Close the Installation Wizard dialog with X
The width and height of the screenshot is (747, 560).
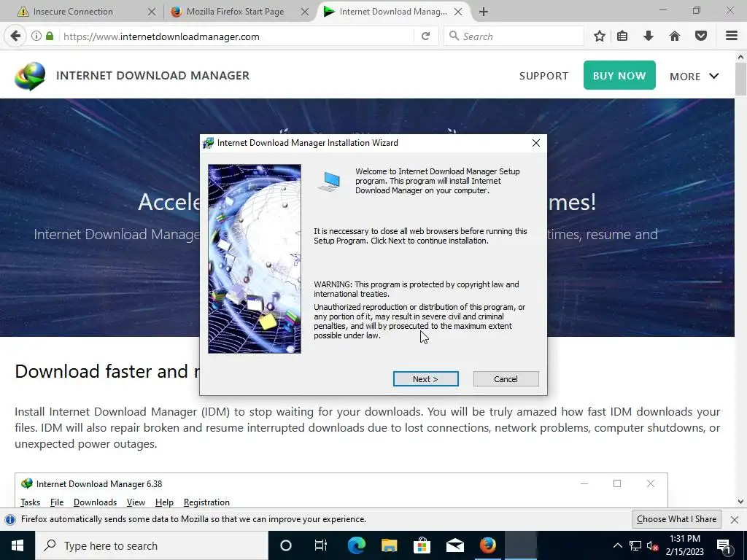pyautogui.click(x=536, y=143)
